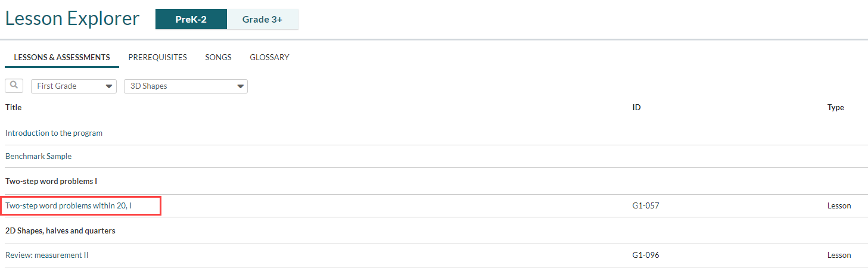Click the Lesson Explorer heading
Viewport: 868px width, 268px height.
pyautogui.click(x=72, y=18)
